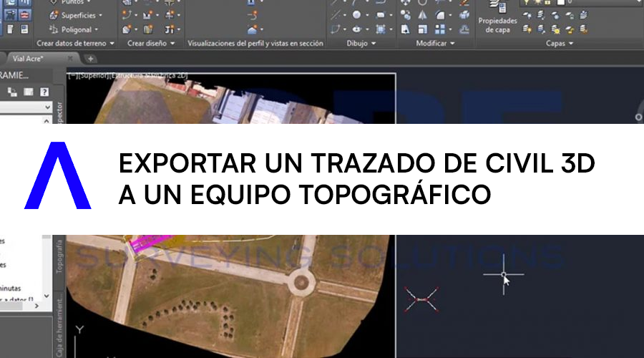Close the Vial Acre drawing tab

point(70,59)
